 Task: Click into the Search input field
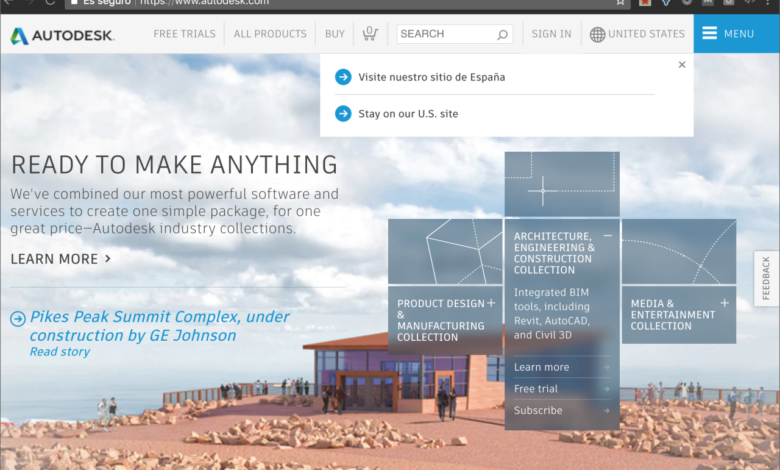pos(445,34)
